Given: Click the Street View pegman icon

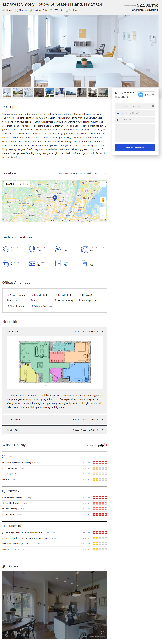Looking at the screenshot, I should [x=103, y=200].
